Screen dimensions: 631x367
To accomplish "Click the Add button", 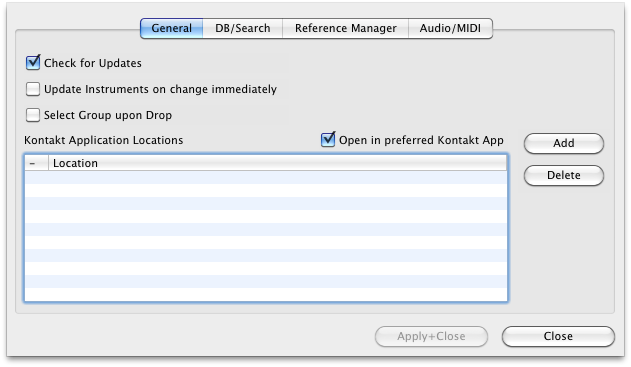I will tap(564, 143).
